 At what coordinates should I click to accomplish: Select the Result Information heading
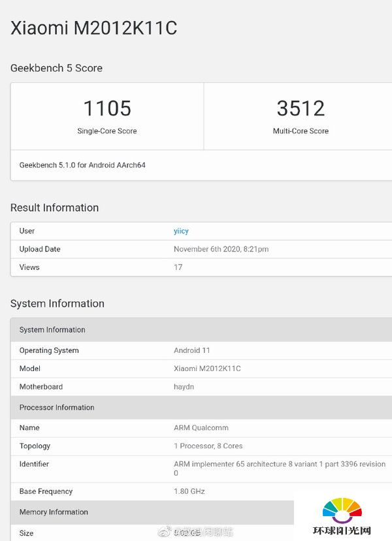[x=54, y=208]
